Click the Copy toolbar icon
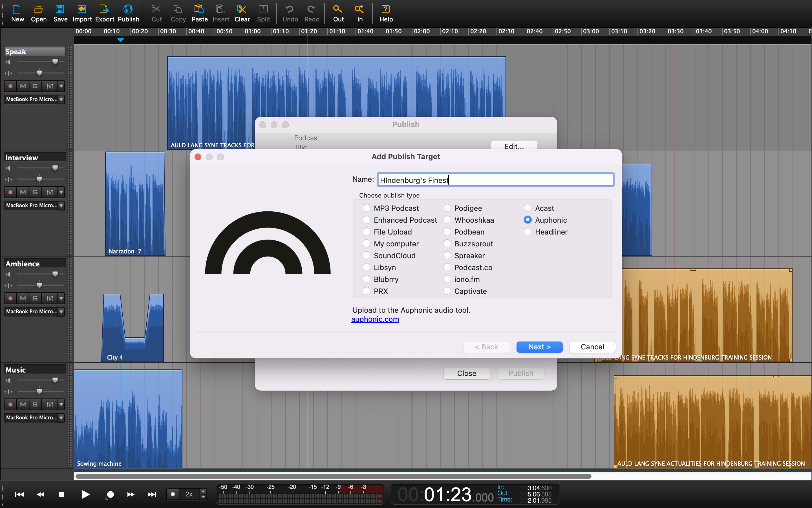The height and width of the screenshot is (508, 812). (x=178, y=14)
